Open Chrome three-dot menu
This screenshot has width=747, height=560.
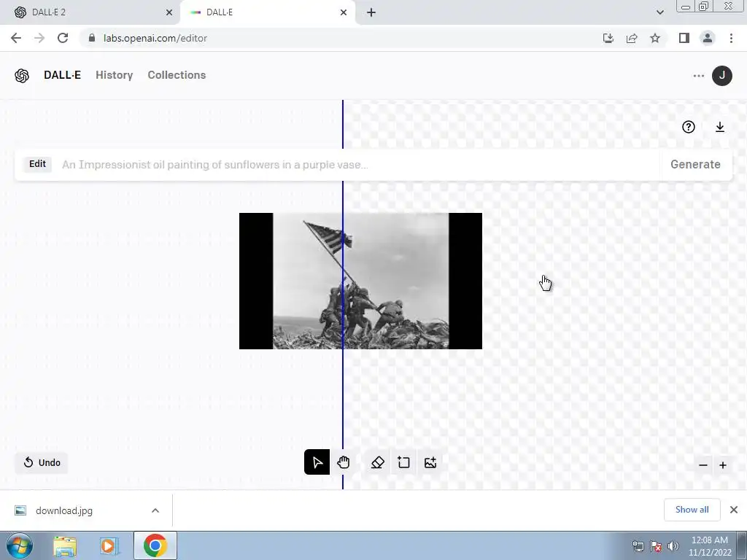pyautogui.click(x=731, y=38)
